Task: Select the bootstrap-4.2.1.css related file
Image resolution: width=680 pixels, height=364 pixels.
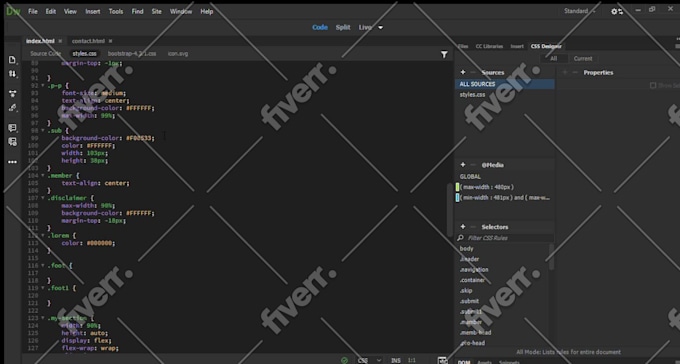Action: [132, 54]
